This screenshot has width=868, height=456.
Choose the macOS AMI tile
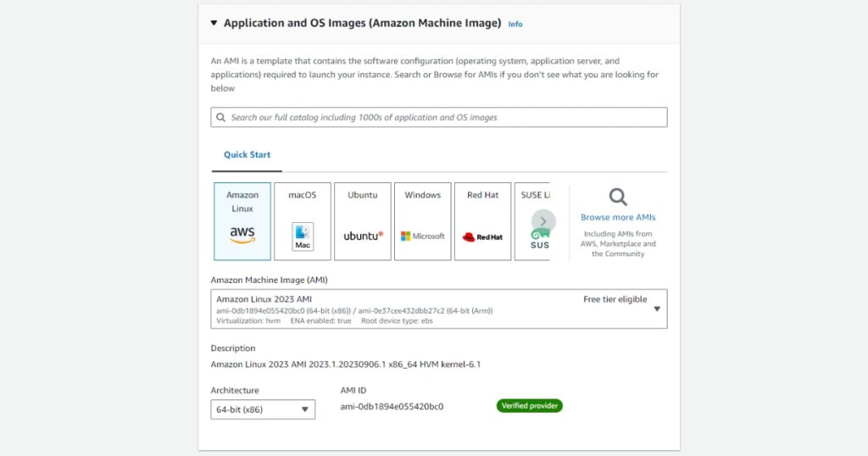[x=303, y=221]
